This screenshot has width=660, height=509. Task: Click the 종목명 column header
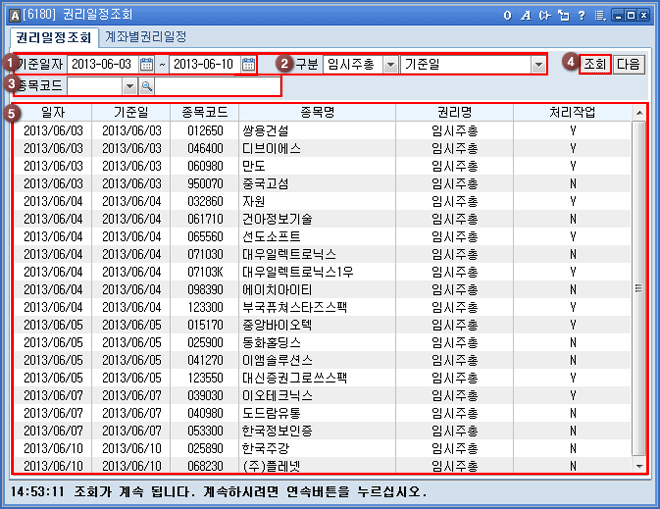pos(318,113)
